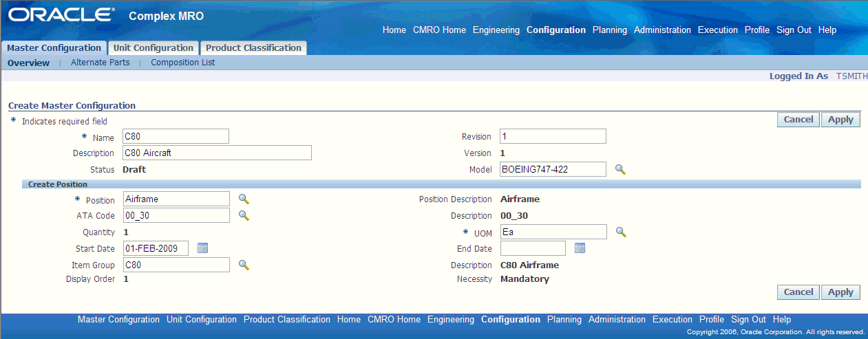Go to Planning in the top navigation
This screenshot has height=339, width=868.
coord(610,30)
